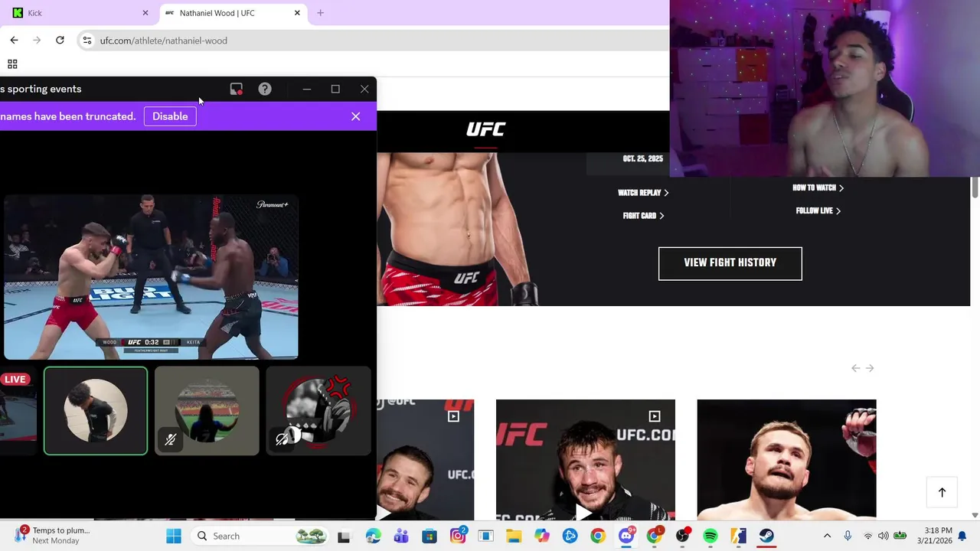Select the muted participant with stadium avatar

pos(207,411)
